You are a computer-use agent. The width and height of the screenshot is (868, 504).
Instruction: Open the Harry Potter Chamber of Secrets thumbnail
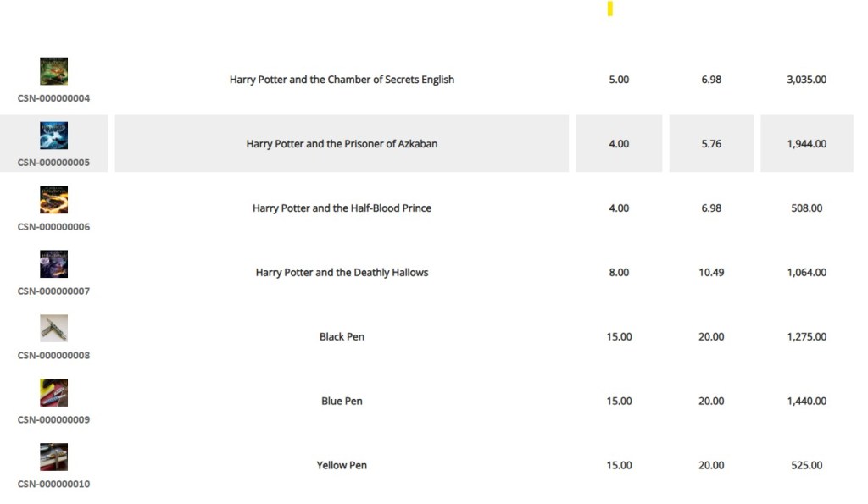click(x=53, y=70)
